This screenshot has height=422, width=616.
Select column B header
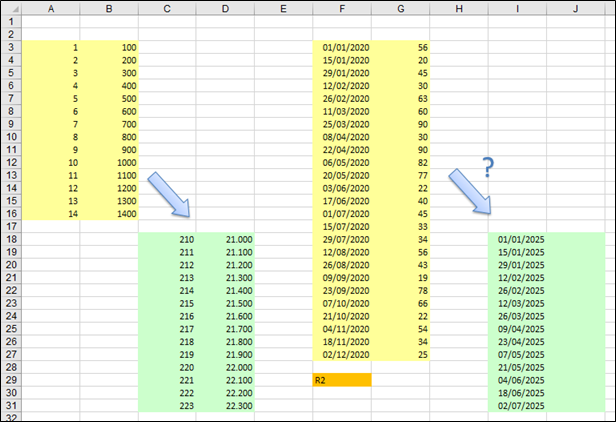point(109,9)
